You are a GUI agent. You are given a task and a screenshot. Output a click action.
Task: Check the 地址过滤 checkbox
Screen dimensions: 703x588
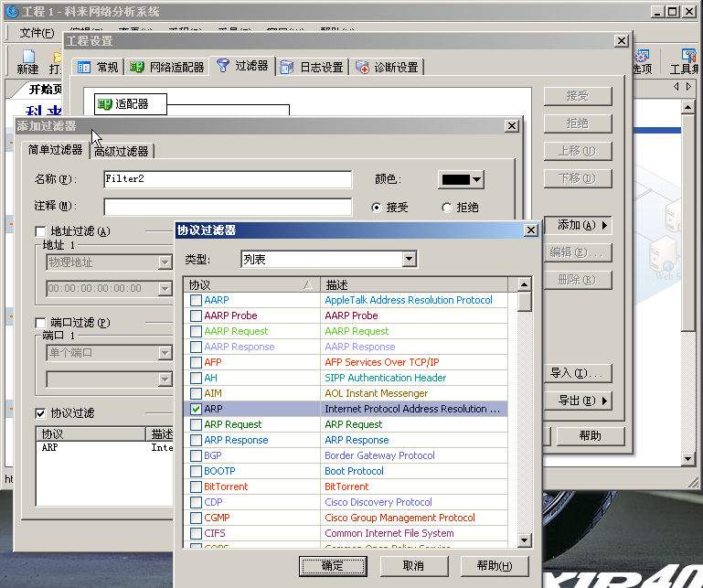(40, 231)
